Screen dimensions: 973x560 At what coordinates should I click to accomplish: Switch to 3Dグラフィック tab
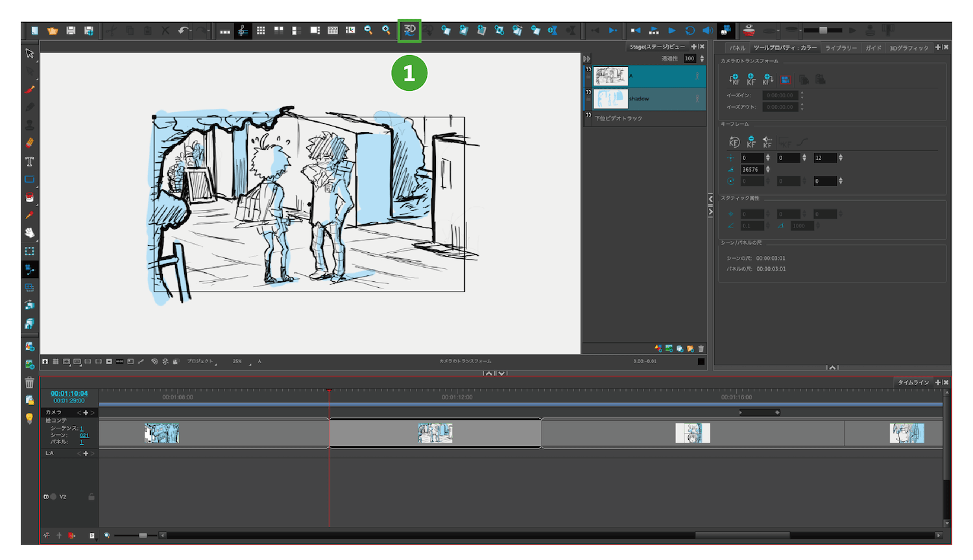[909, 48]
